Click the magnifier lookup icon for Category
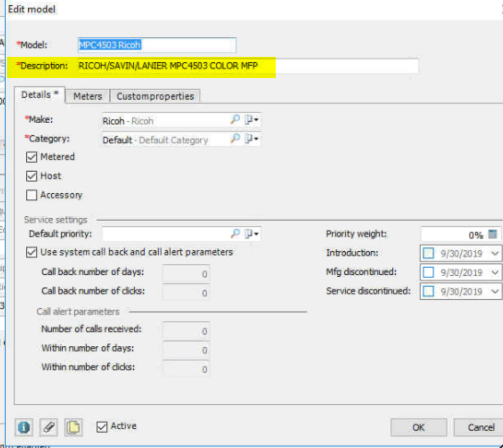503x448 pixels. 235,139
